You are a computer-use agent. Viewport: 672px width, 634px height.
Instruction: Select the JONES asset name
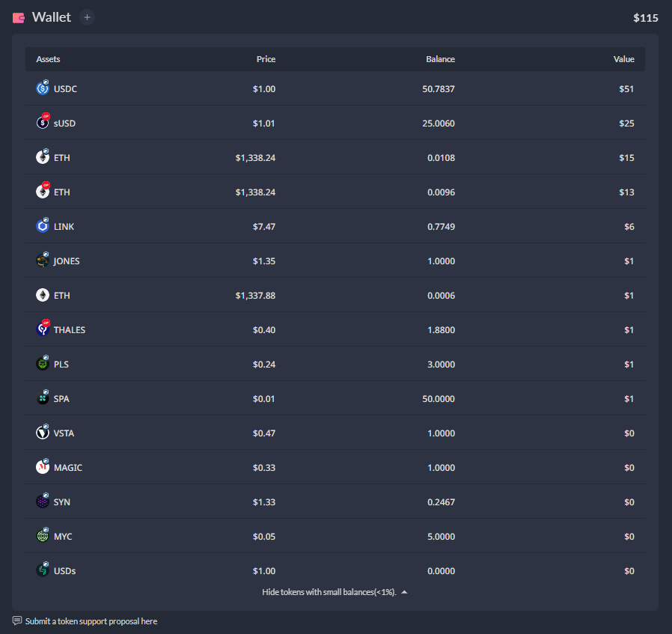coord(67,261)
